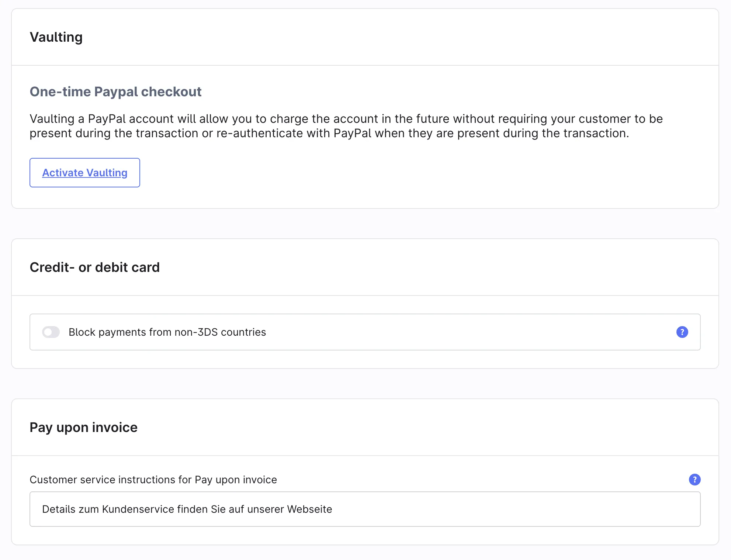Click the blank header area beside Credit- or debit card
The height and width of the screenshot is (560, 731).
[443, 267]
